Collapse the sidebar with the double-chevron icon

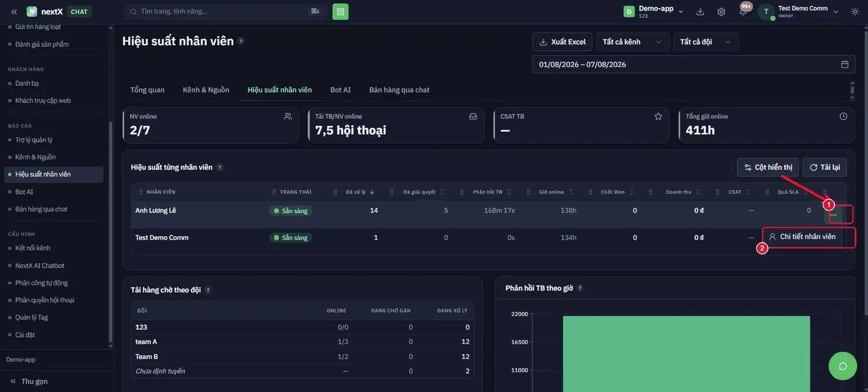point(14,12)
